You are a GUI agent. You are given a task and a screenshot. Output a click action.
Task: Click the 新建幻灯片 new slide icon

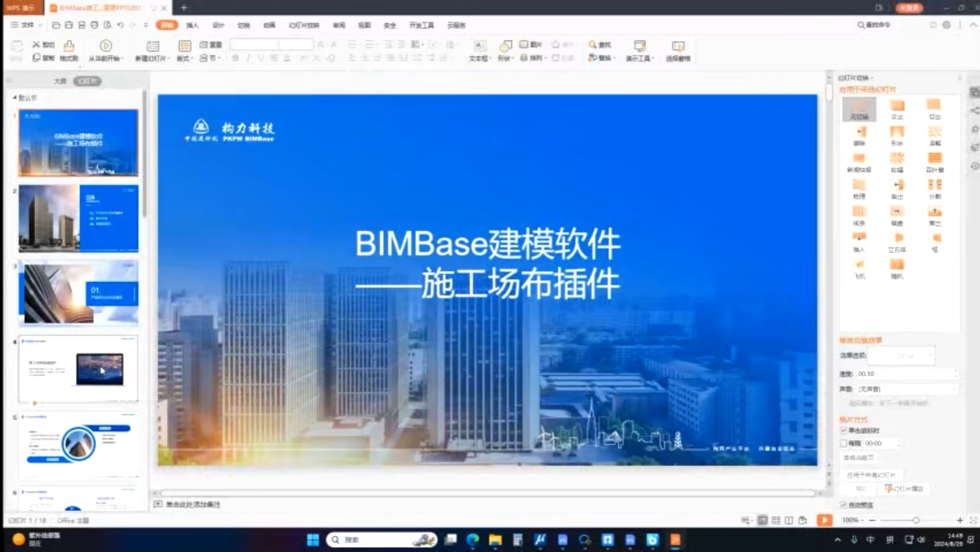point(152,47)
